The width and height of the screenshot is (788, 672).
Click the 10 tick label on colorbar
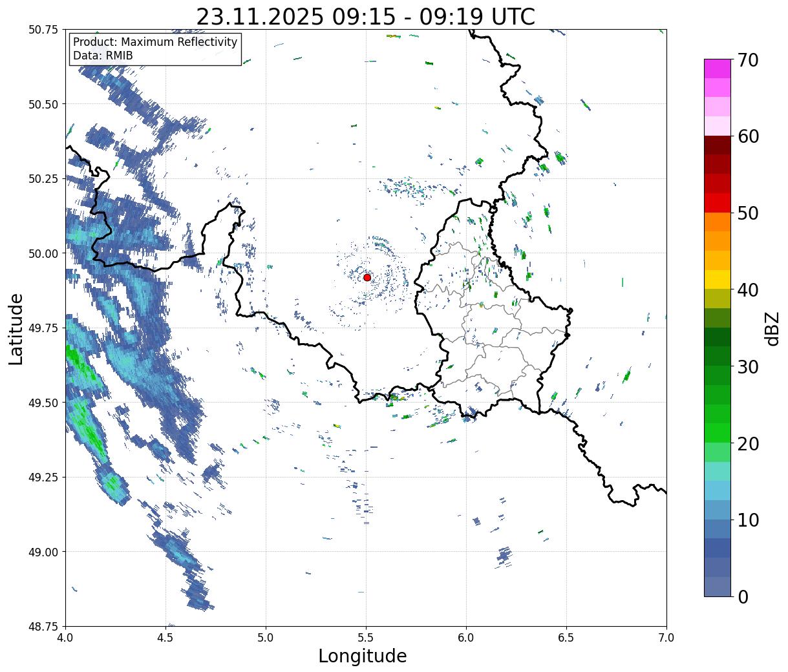[x=748, y=520]
